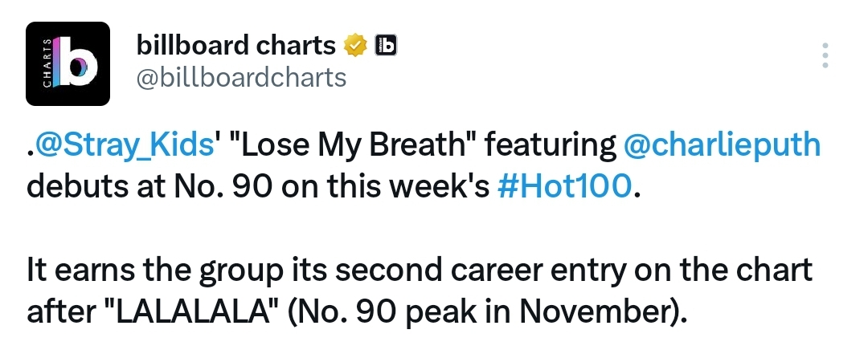
Task: Open the three-dot more options menu
Action: (x=825, y=55)
